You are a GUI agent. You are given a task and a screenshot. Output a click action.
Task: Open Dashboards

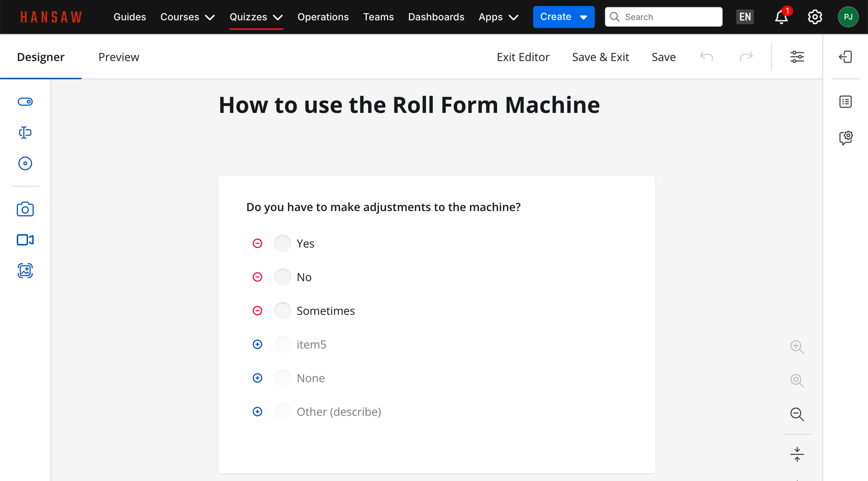click(x=436, y=17)
